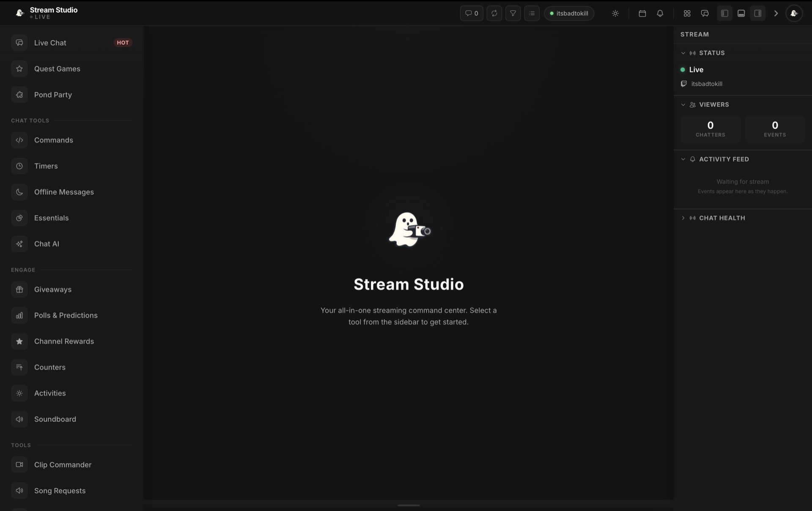Open the filter funnel icon
812x511 pixels.
513,14
